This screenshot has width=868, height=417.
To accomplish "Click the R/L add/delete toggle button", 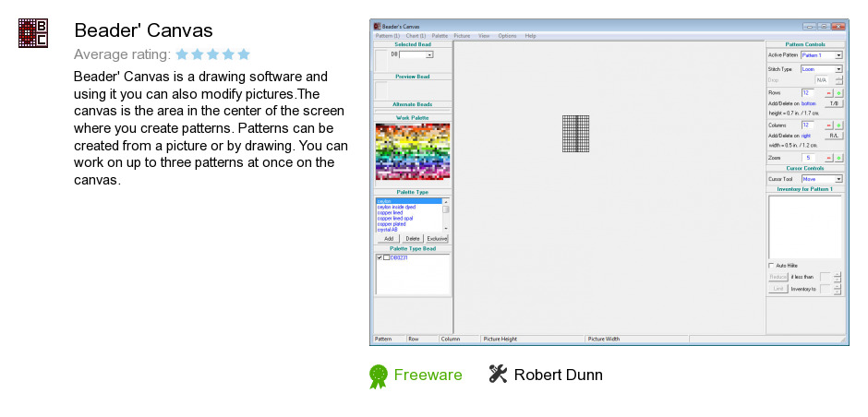I will pos(834,136).
